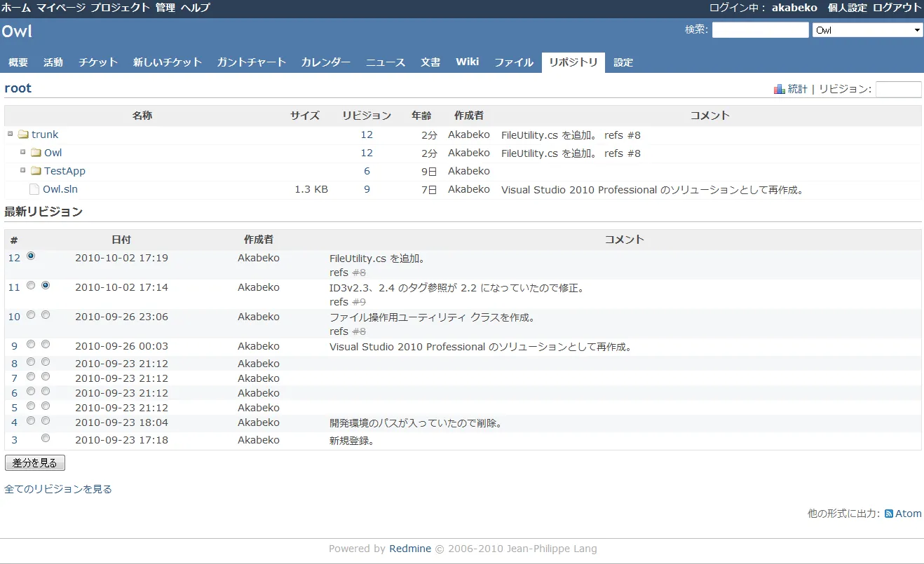
Task: Open the プロジェクト menu
Action: coord(118,8)
